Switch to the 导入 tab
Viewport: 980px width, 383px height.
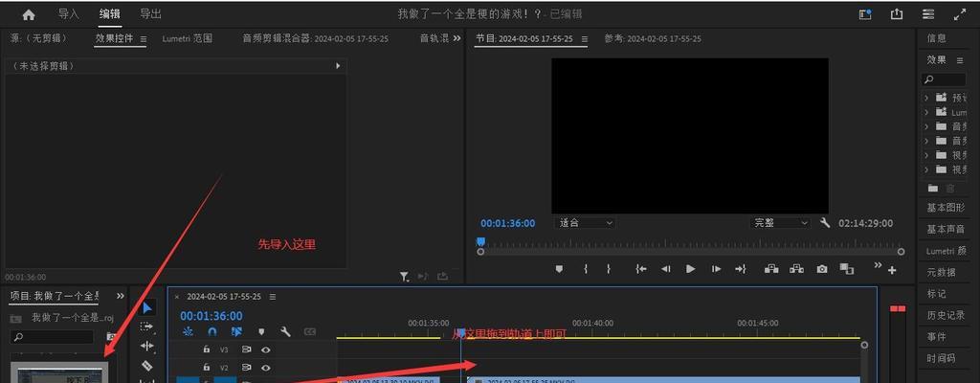[69, 13]
